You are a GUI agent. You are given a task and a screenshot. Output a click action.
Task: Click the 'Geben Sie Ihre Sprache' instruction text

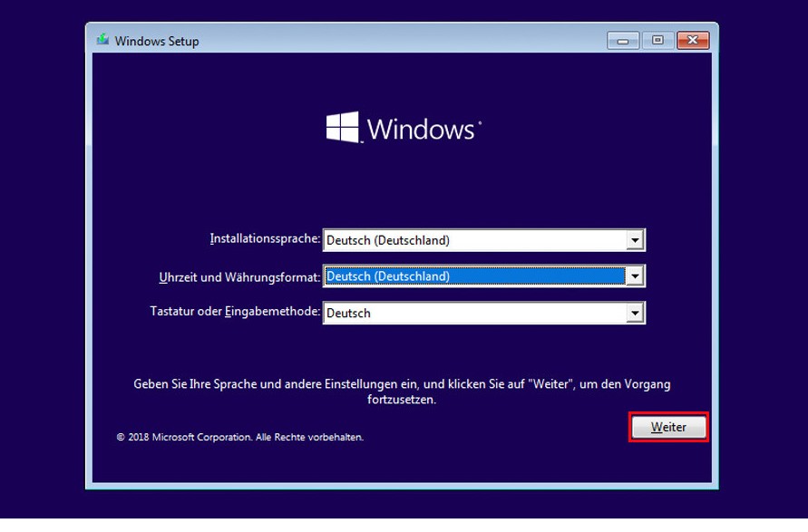tap(402, 392)
